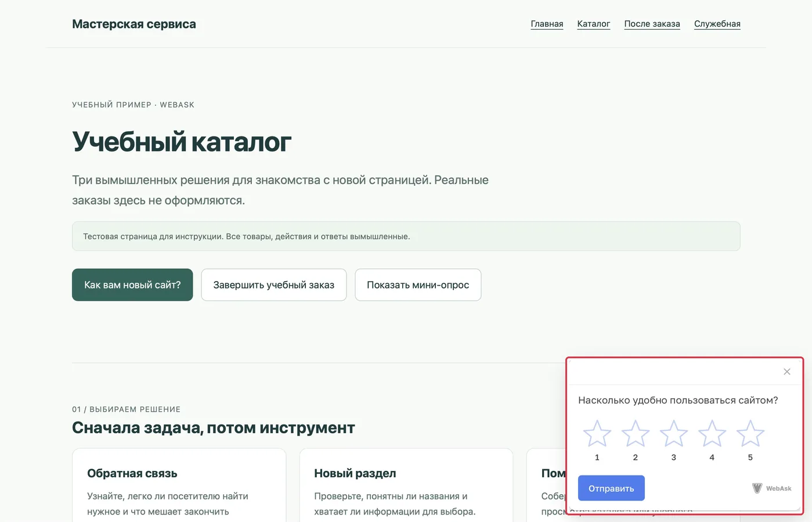Select star 2 in the survey
The height and width of the screenshot is (522, 812).
click(x=635, y=434)
